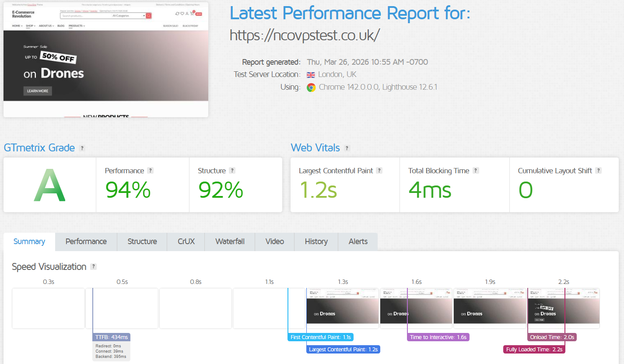This screenshot has height=364, width=624.
Task: Click the TTFB: 434ms marker
Action: point(112,337)
